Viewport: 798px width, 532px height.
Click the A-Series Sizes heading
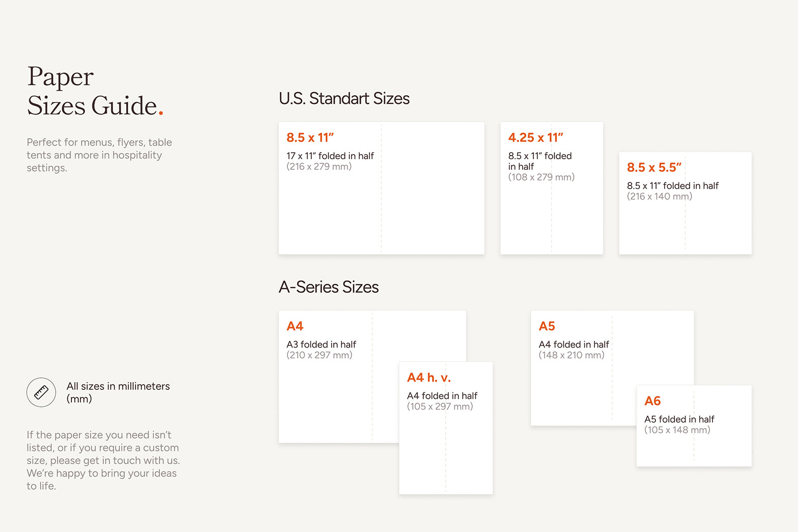tap(329, 287)
